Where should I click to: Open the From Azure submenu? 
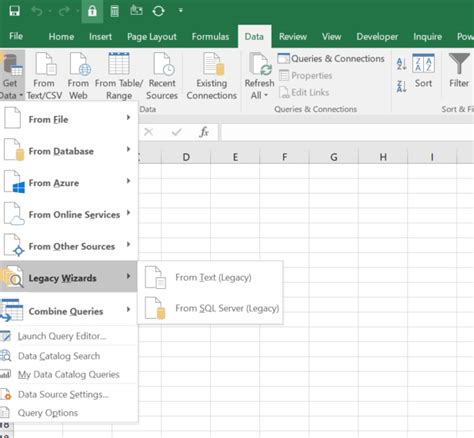pos(69,182)
